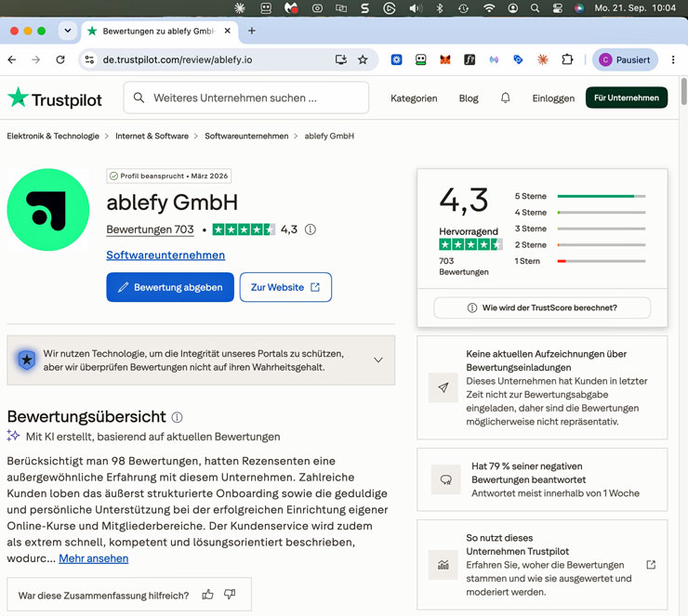
Task: Click the Hat 79 % seiner negativen Bewertungen card
Action: [x=542, y=479]
